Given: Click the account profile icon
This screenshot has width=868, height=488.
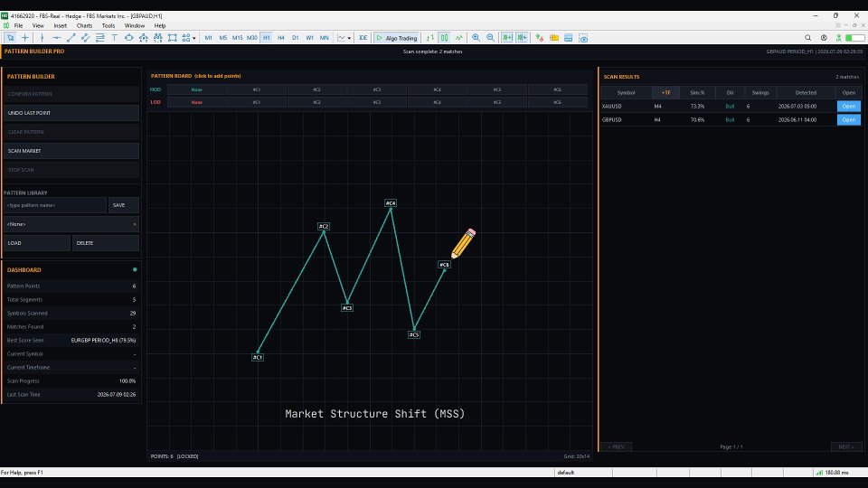Looking at the screenshot, I should pyautogui.click(x=824, y=38).
